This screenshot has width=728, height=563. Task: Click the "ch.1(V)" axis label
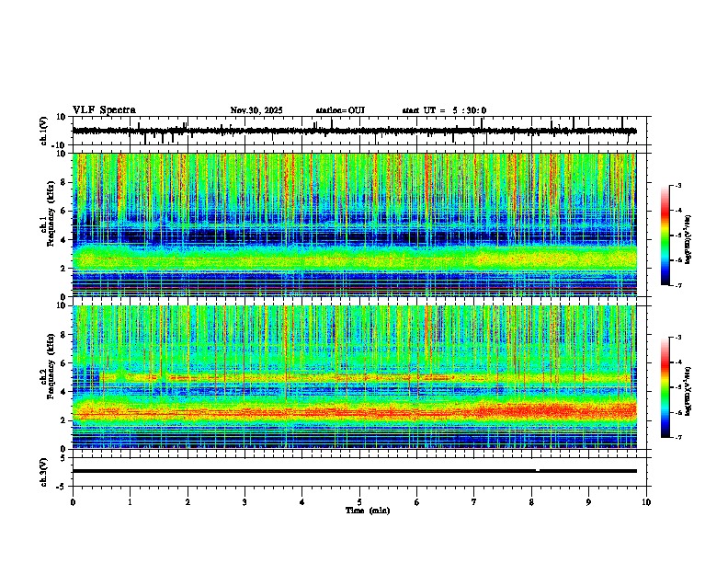[x=44, y=131]
